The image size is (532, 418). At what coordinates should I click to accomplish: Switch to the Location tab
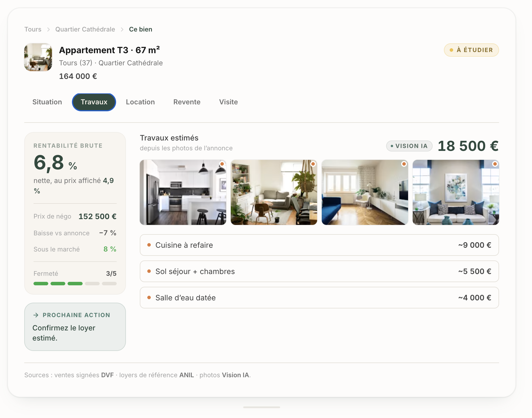tap(140, 102)
